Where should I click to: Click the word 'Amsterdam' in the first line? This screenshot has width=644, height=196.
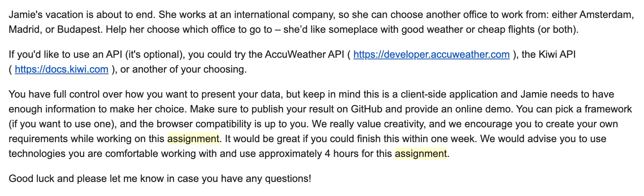tap(606, 15)
